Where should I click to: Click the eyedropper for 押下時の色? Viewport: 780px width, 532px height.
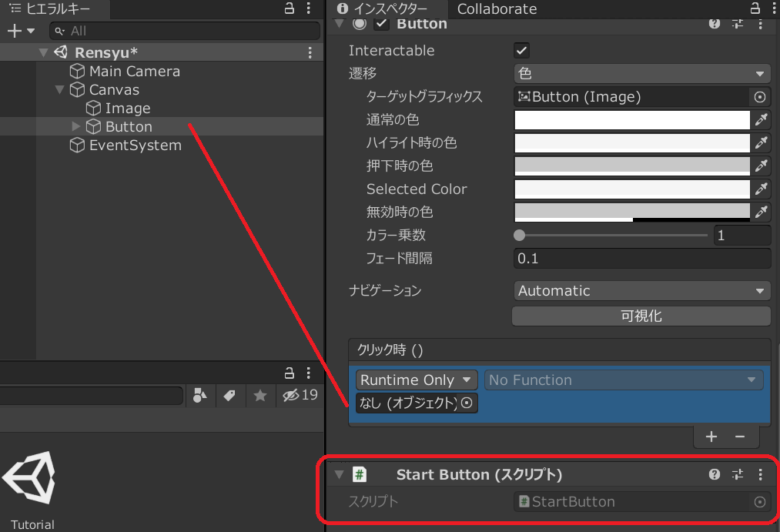point(761,166)
